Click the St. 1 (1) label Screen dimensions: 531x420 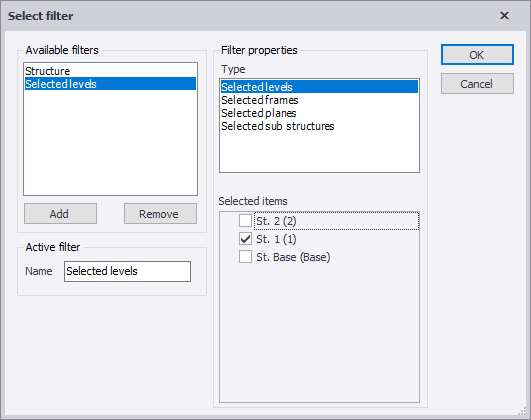(276, 239)
